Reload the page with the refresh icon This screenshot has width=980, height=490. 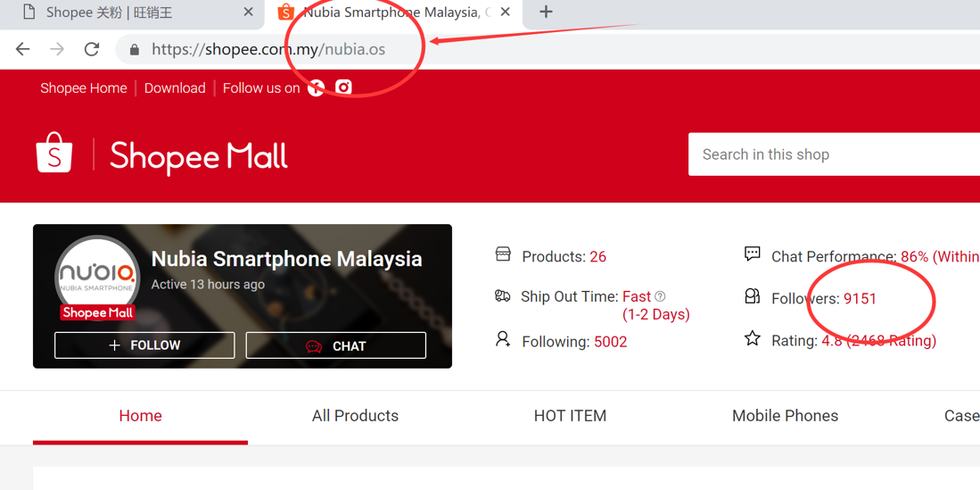[x=92, y=49]
